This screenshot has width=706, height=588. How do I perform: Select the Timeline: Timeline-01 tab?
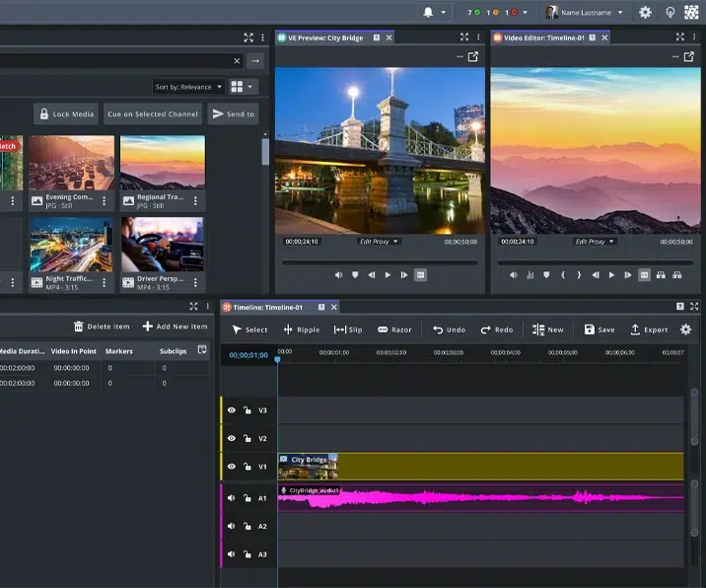268,307
